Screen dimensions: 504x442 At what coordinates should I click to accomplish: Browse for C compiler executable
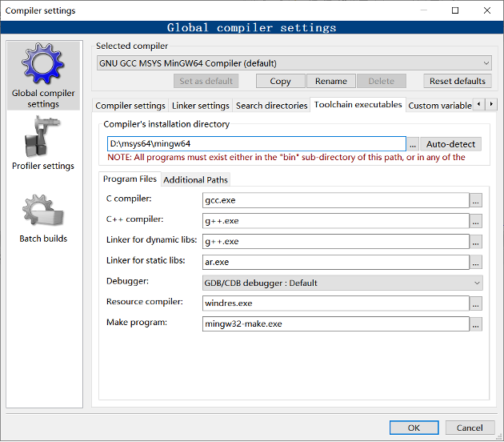point(476,200)
